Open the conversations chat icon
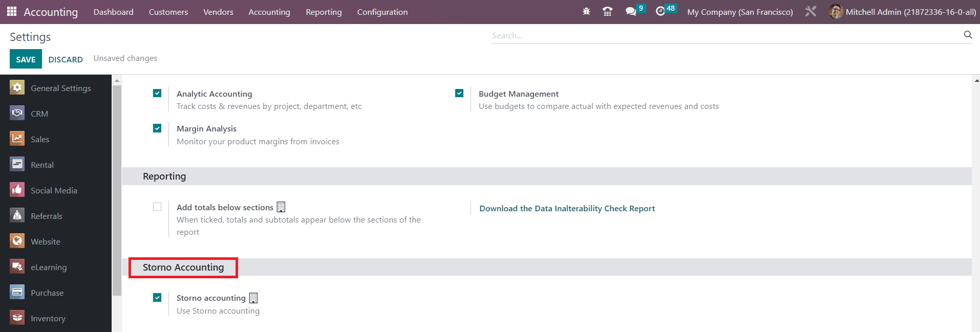Viewport: 980px width, 332px height. click(631, 11)
